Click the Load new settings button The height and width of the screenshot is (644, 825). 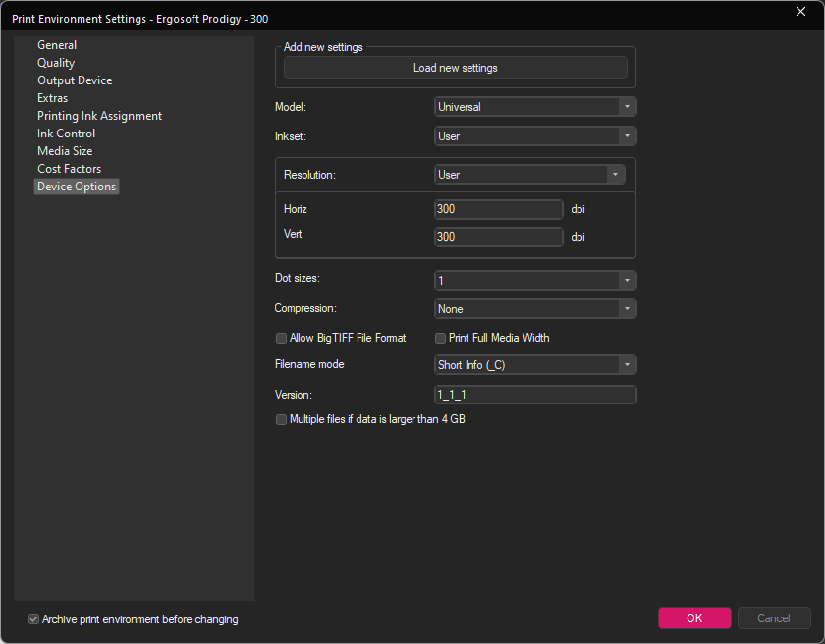coord(455,68)
